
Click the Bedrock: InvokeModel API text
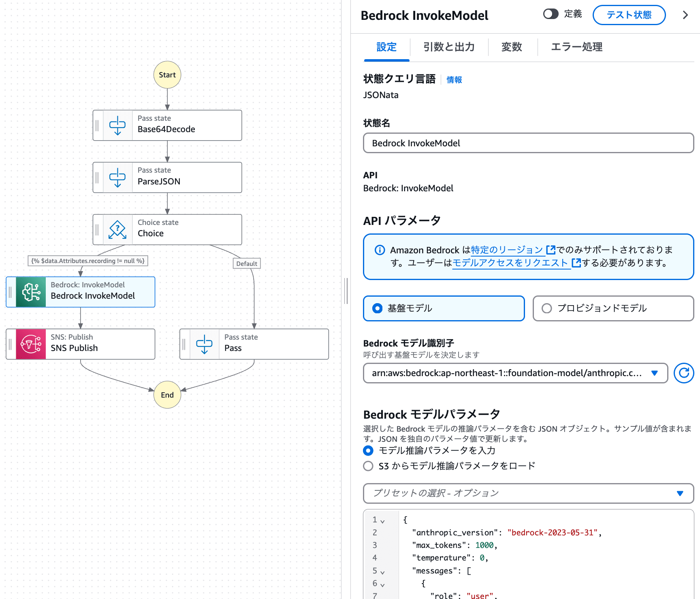[x=408, y=188]
